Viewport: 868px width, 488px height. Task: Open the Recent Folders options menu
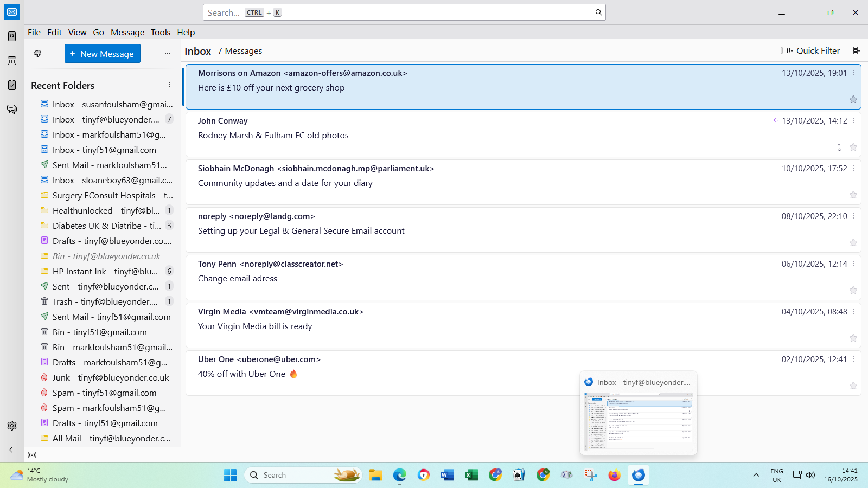[169, 85]
